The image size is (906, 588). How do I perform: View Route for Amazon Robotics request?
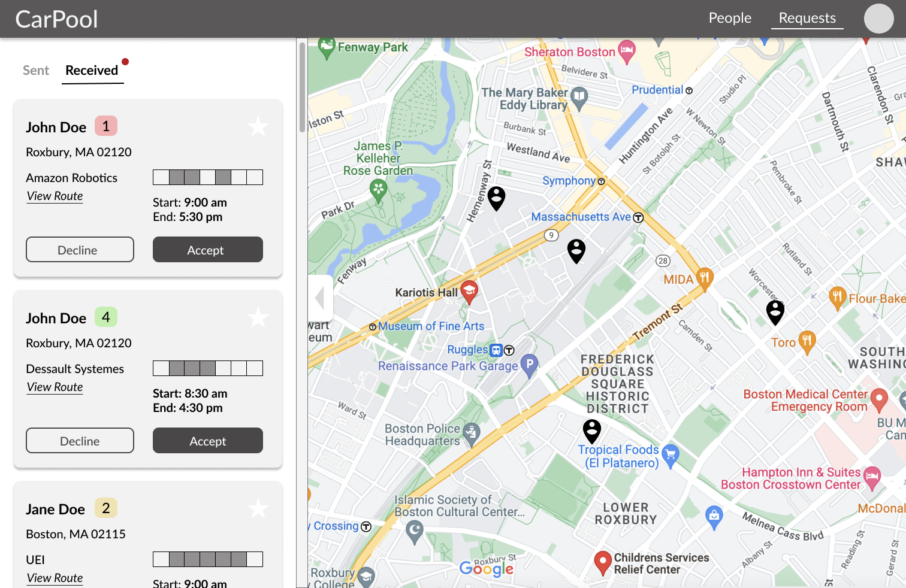(55, 196)
